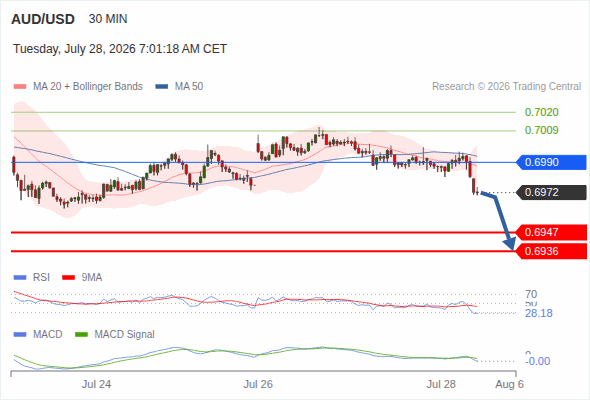
Task: Click the blue downward forecast arrow
Action: [x=499, y=220]
